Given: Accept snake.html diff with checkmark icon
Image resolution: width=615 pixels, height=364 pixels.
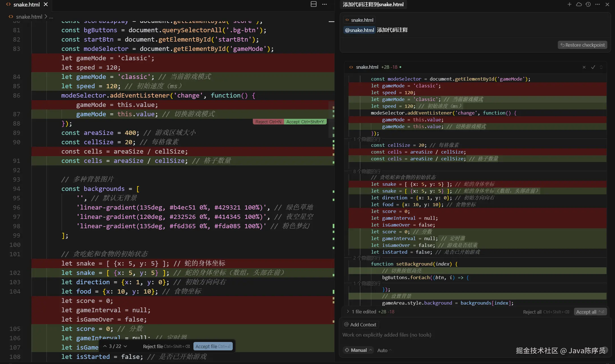Looking at the screenshot, I should pyautogui.click(x=593, y=67).
